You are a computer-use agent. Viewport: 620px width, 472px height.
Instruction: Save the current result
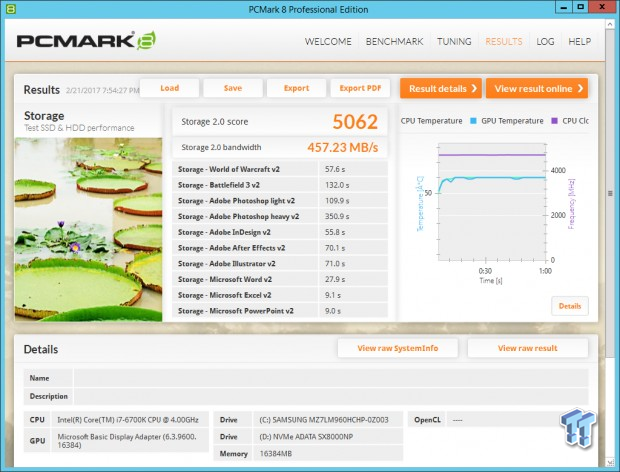click(x=232, y=88)
